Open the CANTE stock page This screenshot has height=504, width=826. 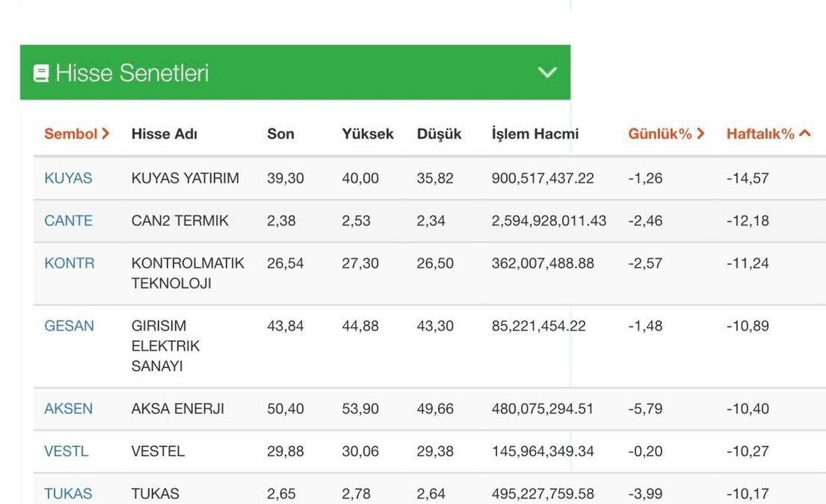pos(68,220)
